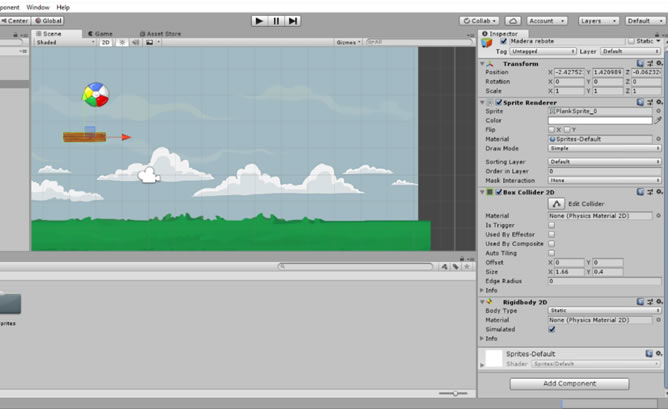Screen dimensions: 668x409
Task: Expand Box Collider 2D Info section
Action: click(482, 290)
